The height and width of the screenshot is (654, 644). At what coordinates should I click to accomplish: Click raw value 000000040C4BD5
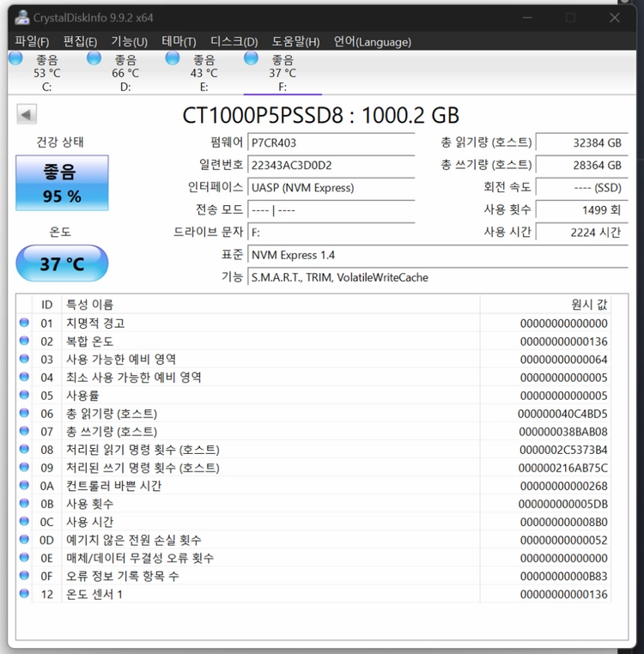point(562,414)
